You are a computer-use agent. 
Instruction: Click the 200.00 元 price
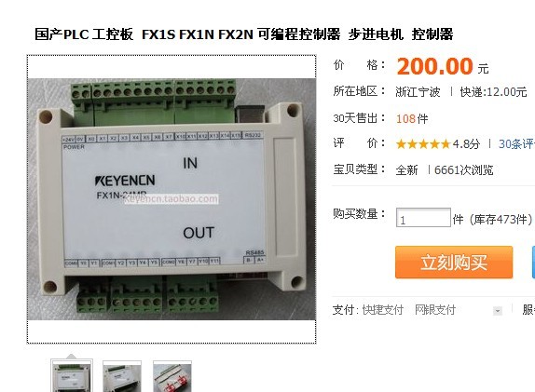coord(443,66)
